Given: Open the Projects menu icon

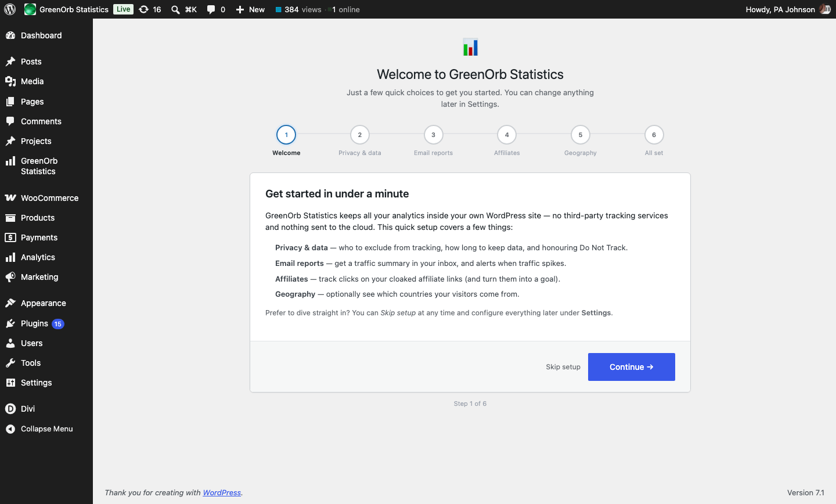Looking at the screenshot, I should pyautogui.click(x=10, y=141).
